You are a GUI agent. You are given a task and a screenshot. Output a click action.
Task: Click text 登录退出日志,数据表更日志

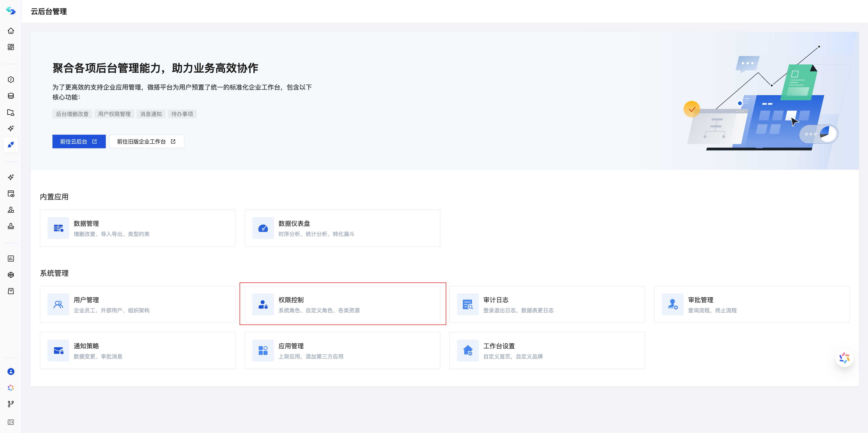coord(518,310)
